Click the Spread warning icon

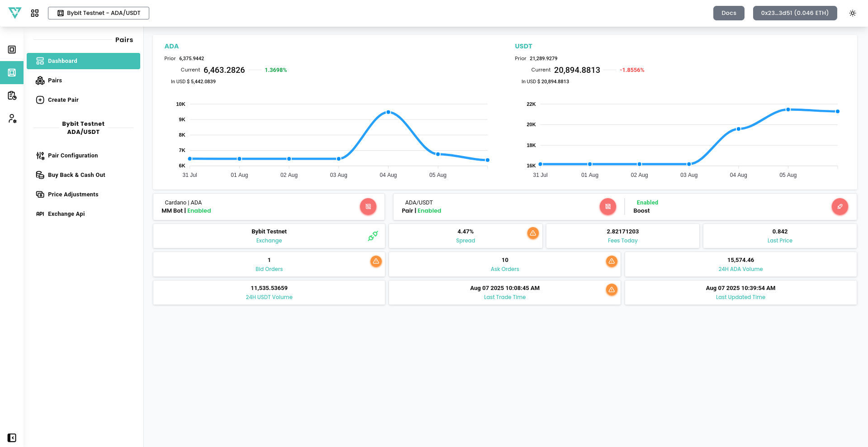click(533, 233)
